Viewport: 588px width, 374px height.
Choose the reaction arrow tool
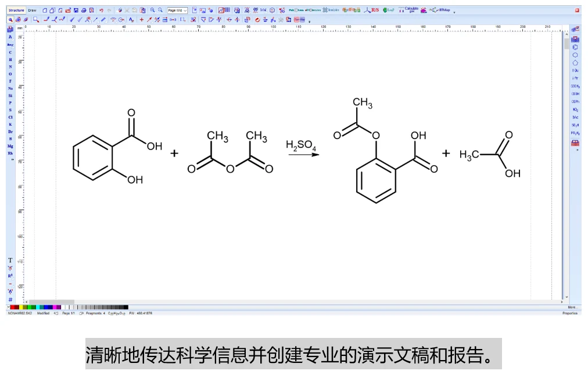click(149, 20)
